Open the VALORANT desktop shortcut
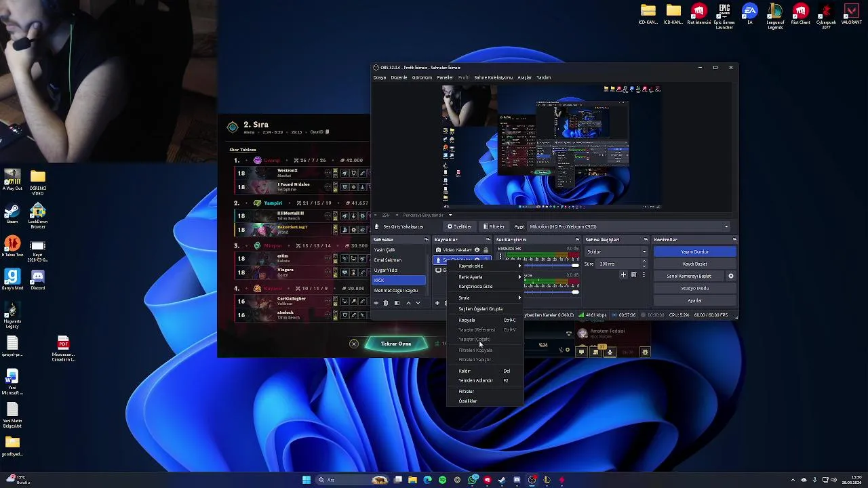Viewport: 868px width, 488px height. tap(852, 15)
